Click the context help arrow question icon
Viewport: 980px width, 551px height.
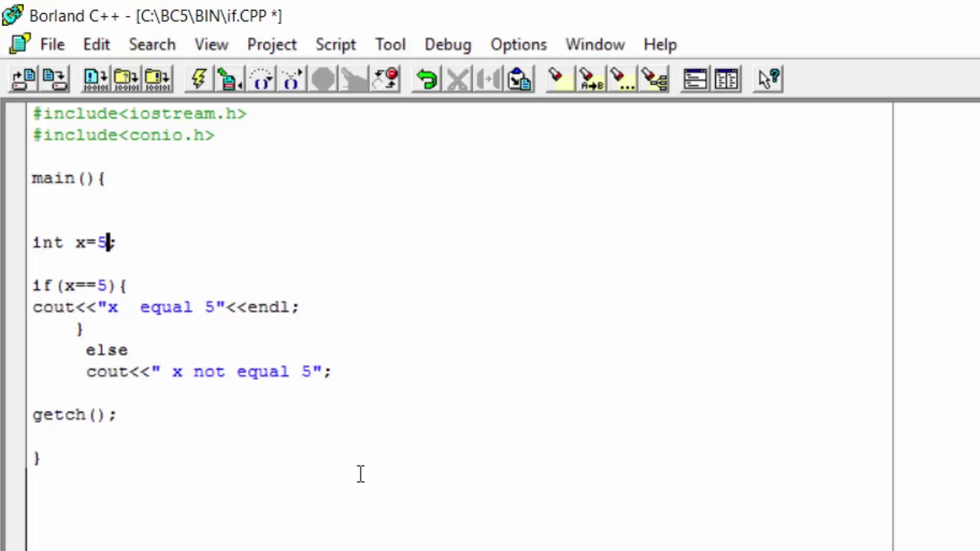768,79
